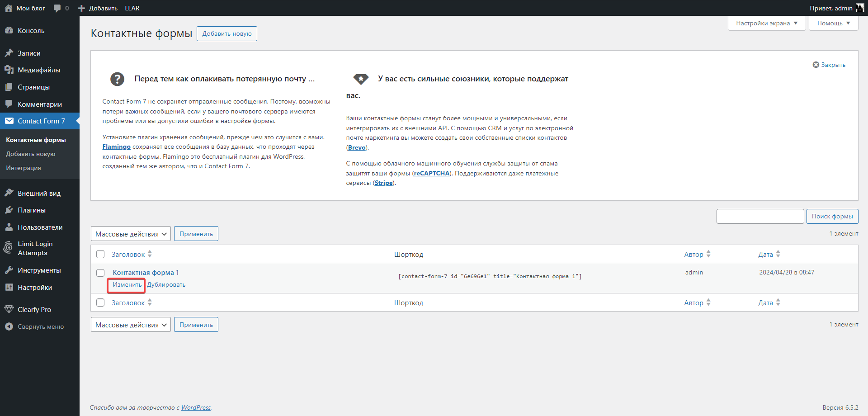Toggle select-all checkbox in table footer
This screenshot has height=416, width=868.
coord(100,303)
